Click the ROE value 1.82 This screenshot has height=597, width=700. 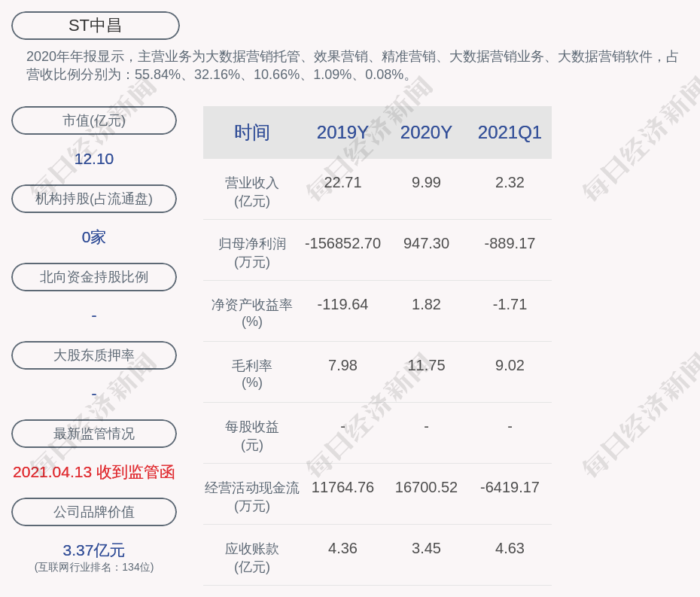click(x=426, y=305)
